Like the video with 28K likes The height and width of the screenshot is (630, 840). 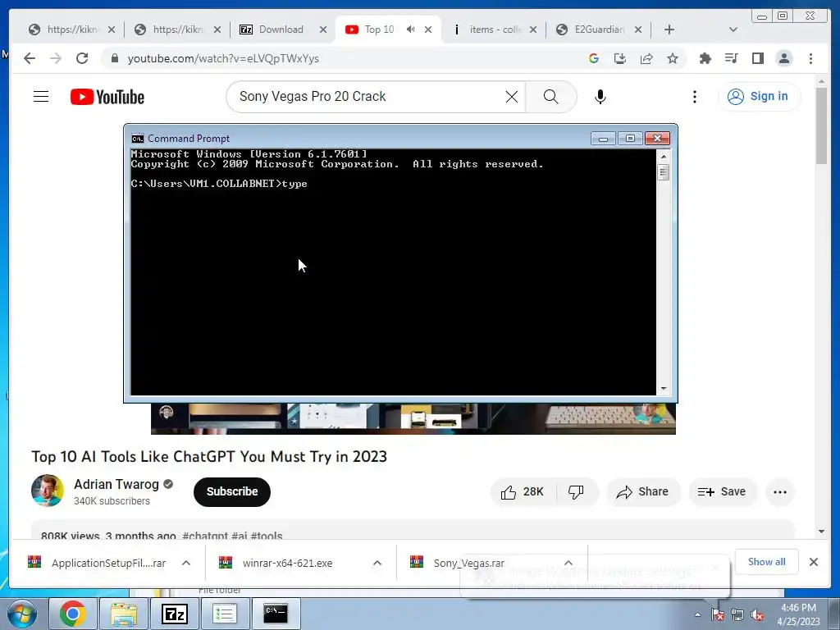pos(523,492)
